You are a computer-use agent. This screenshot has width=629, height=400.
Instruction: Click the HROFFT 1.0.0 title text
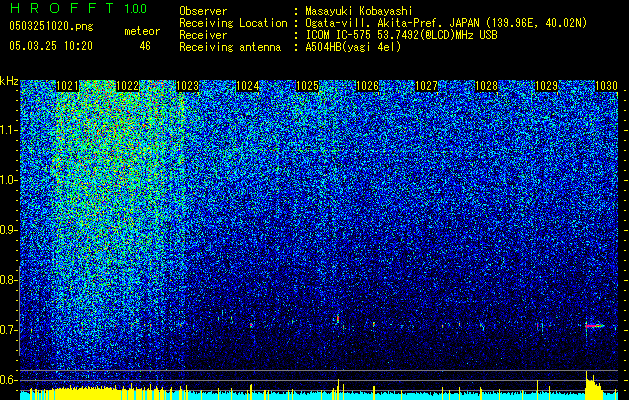pos(78,8)
